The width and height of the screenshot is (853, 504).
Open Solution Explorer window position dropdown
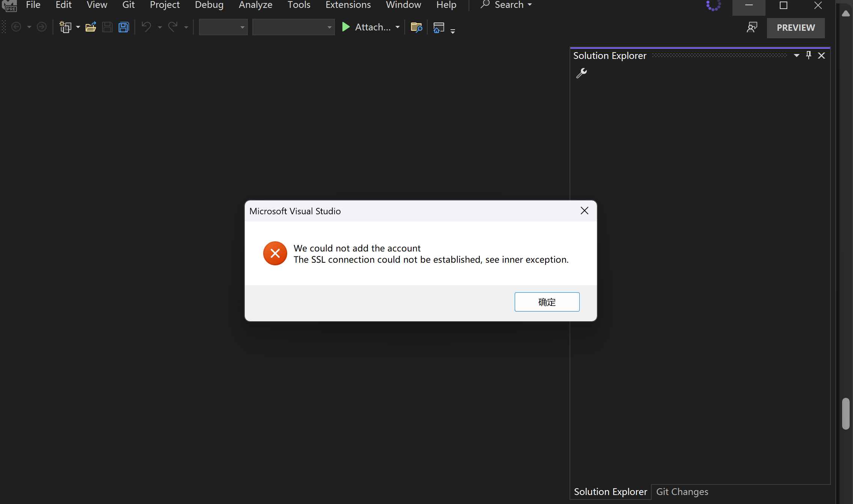coord(796,56)
